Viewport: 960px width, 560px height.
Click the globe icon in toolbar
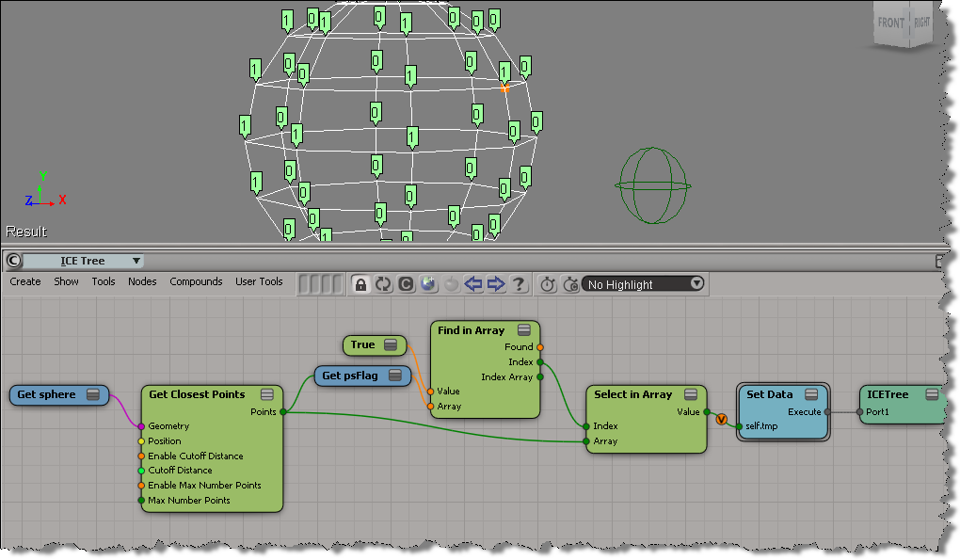tap(428, 284)
